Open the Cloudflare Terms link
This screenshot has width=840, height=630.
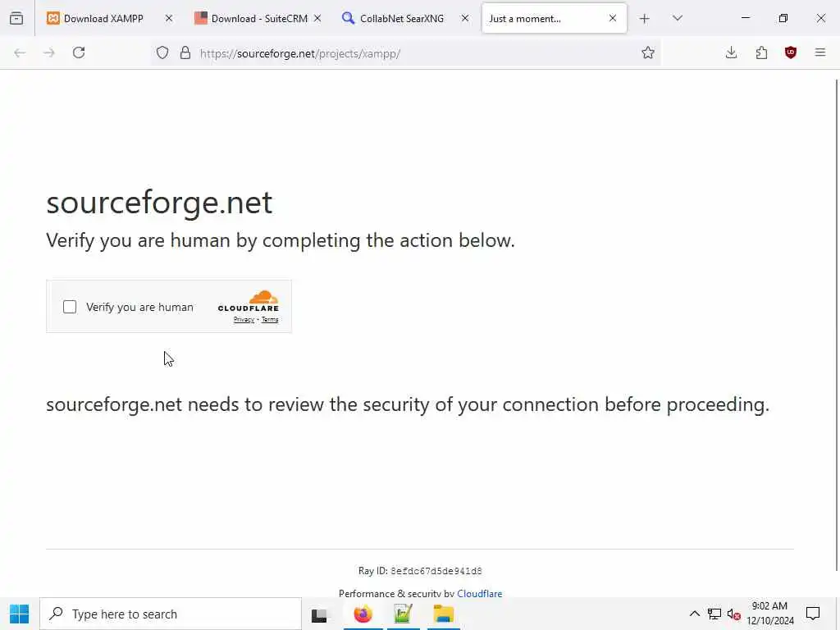tap(270, 320)
